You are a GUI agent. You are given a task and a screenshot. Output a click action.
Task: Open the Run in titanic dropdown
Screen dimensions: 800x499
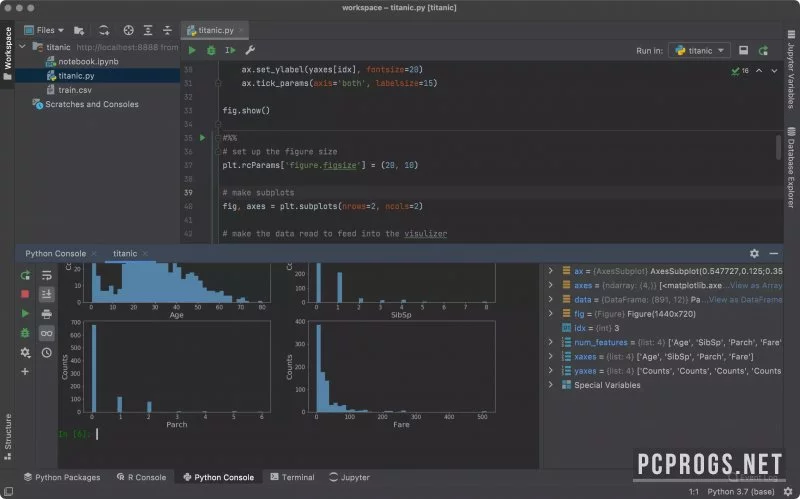(x=699, y=51)
